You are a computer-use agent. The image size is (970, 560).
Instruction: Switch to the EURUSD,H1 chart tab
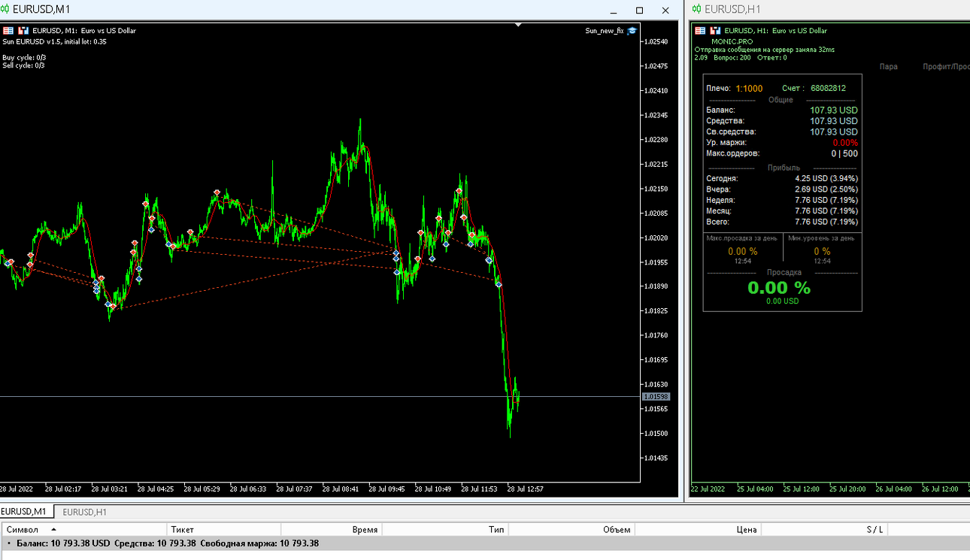(84, 512)
